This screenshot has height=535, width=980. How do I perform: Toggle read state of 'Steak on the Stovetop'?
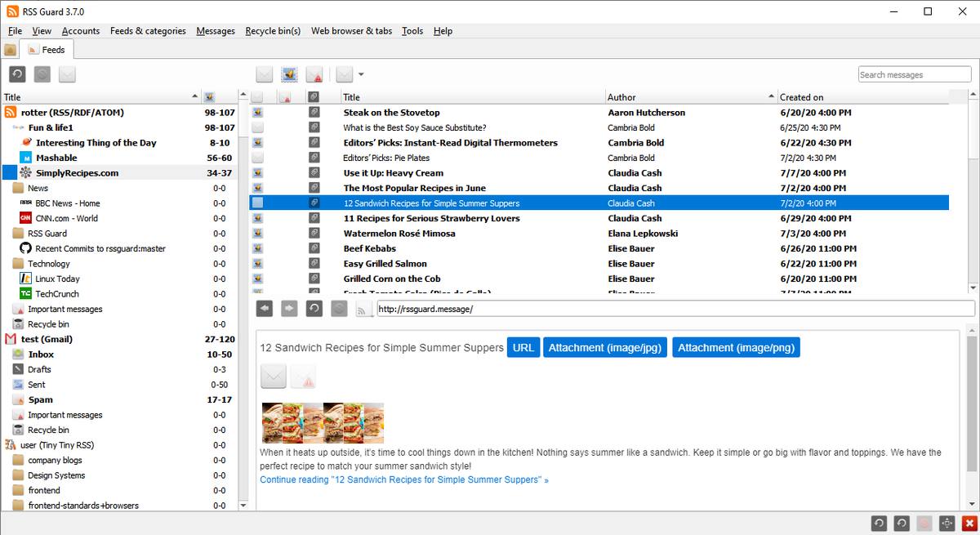[x=257, y=113]
